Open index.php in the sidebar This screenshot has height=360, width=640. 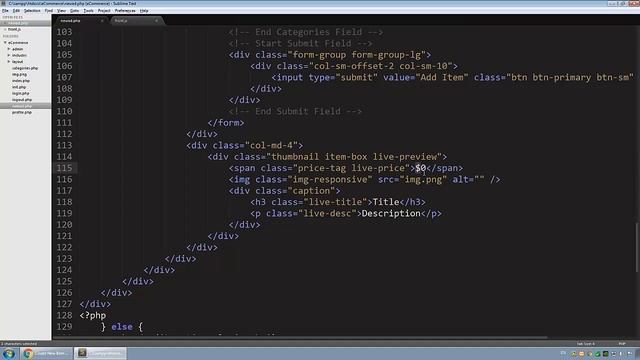[20, 81]
